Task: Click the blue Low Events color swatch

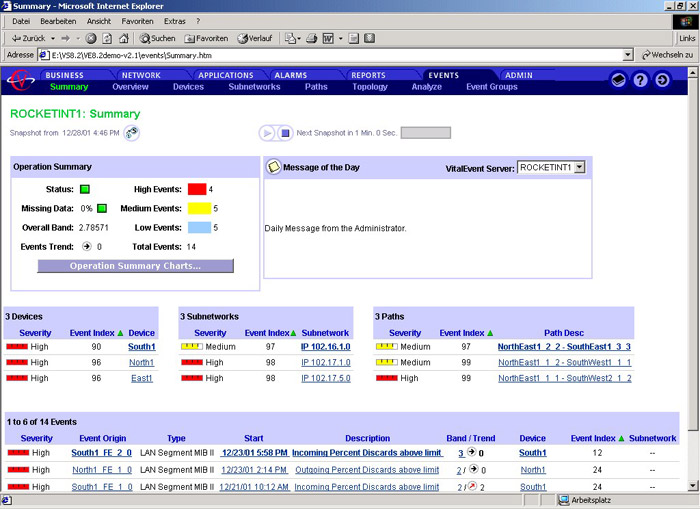Action: tap(199, 227)
